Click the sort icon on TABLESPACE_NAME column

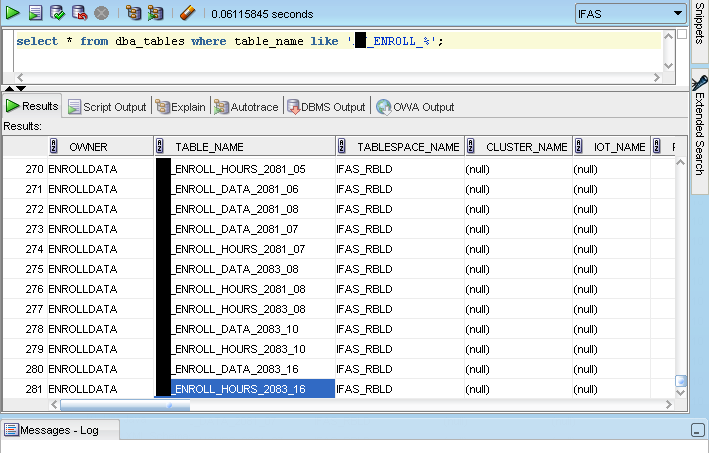click(x=342, y=146)
